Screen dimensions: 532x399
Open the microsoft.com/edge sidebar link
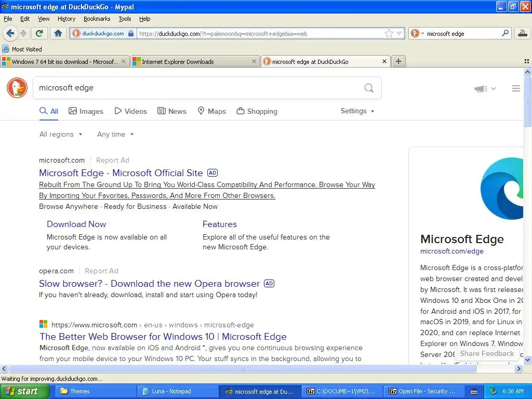(x=451, y=251)
